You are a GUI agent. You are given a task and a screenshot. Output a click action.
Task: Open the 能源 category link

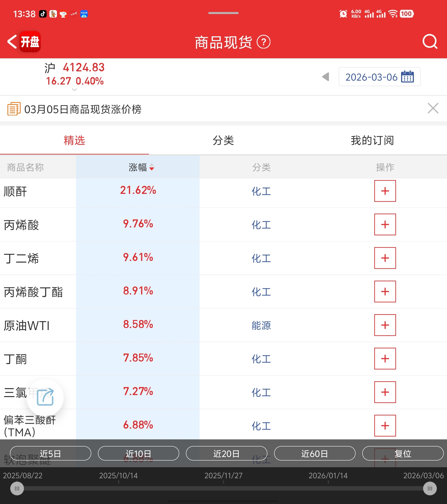(261, 326)
